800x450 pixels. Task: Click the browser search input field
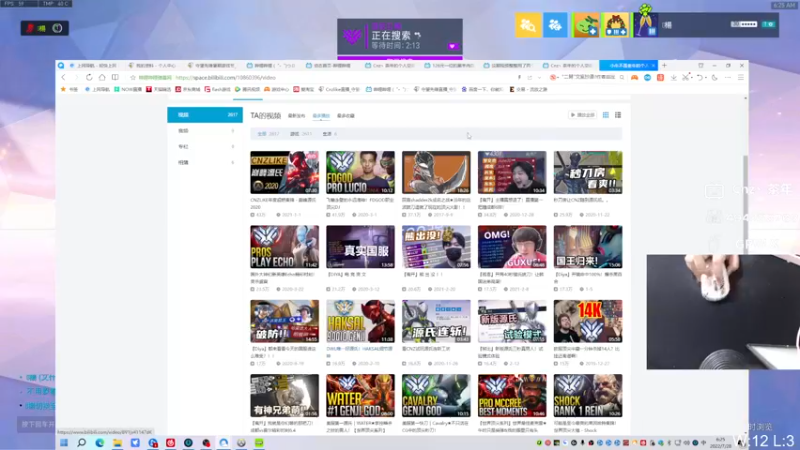(588, 78)
